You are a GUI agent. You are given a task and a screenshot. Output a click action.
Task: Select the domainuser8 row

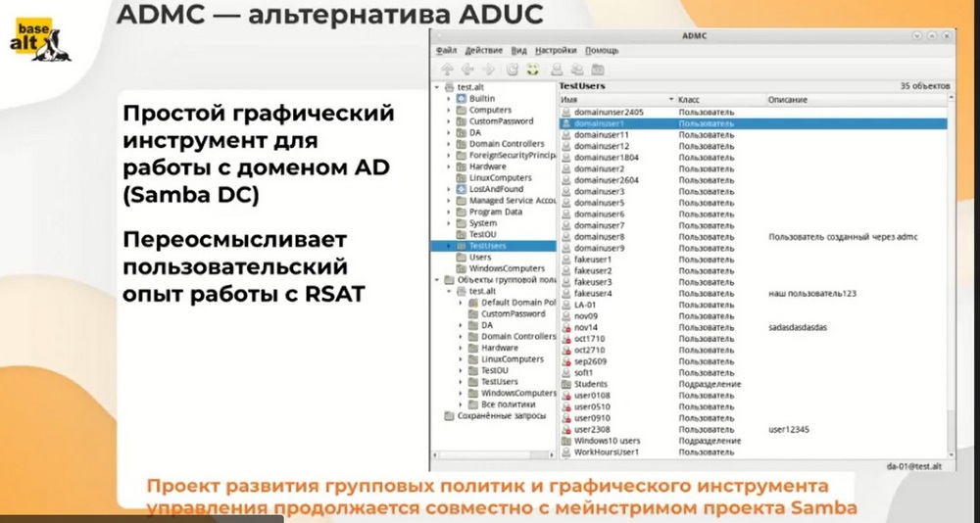click(753, 237)
